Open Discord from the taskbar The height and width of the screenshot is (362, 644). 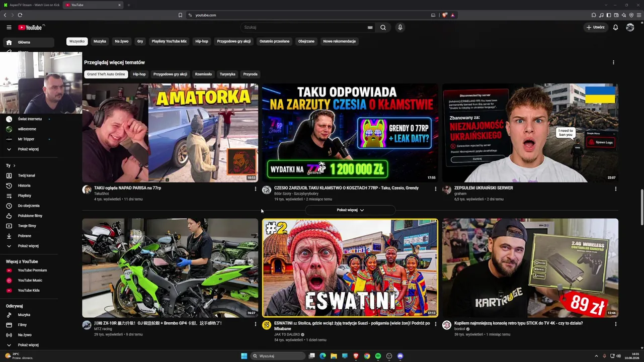(400, 356)
